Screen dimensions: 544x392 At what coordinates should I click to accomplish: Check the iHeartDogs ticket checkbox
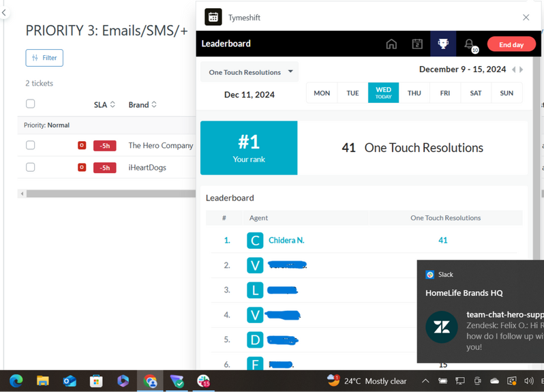[x=31, y=167]
